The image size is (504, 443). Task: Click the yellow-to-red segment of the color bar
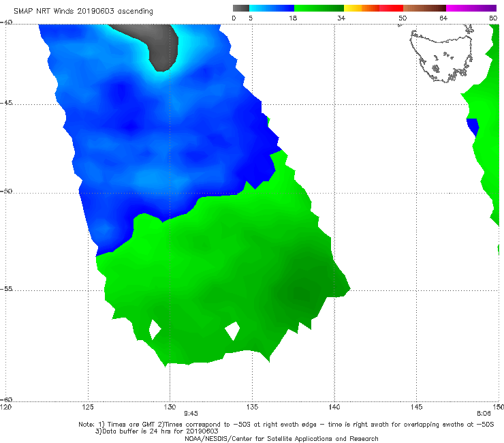point(373,8)
